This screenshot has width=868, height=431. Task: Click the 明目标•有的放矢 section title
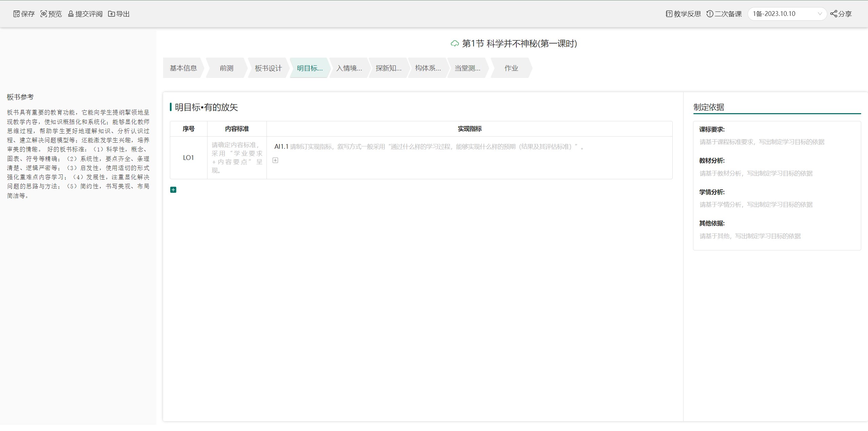tap(206, 107)
